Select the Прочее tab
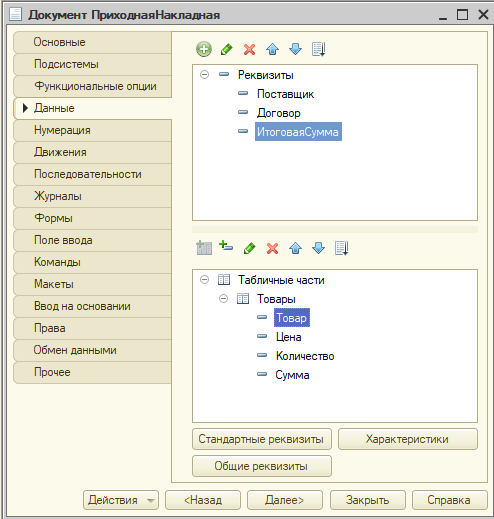This screenshot has width=494, height=519. click(x=92, y=372)
